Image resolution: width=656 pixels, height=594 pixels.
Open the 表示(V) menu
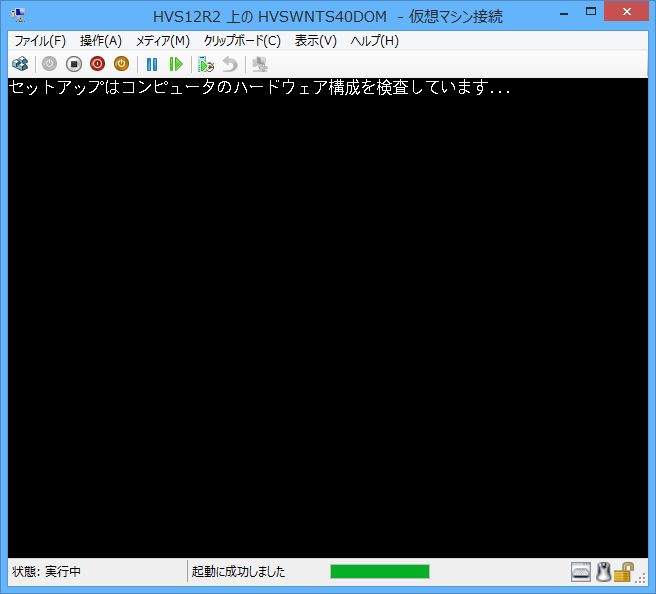[316, 41]
